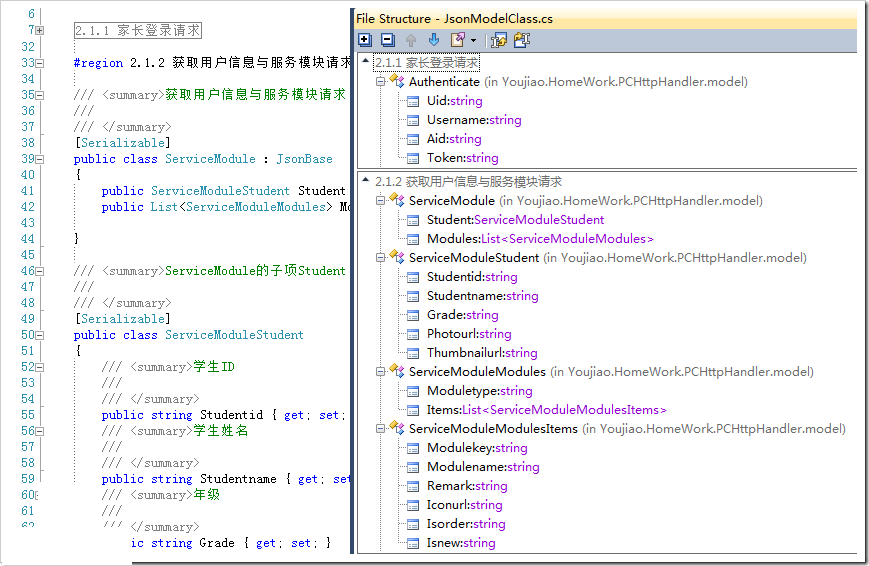869x566 pixels.
Task: Collapse the 2.1.2 获取用户信息与服务模块请求 region triangle
Action: click(365, 180)
